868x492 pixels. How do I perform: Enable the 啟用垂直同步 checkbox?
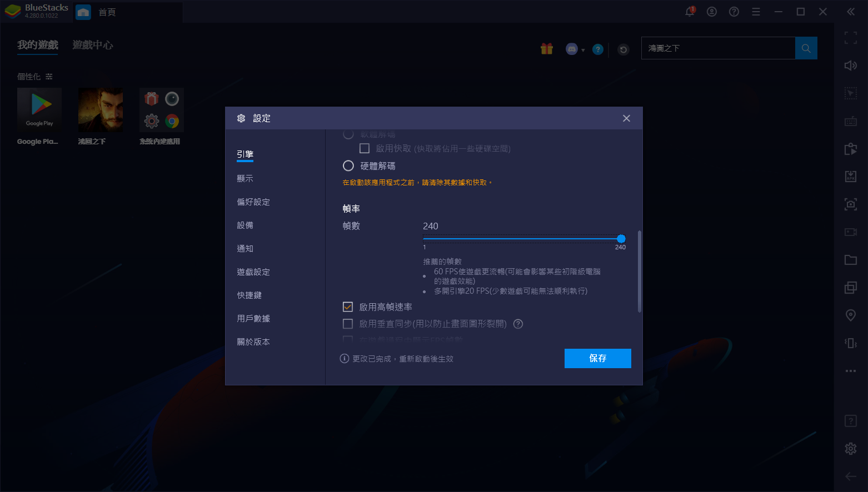coord(348,324)
